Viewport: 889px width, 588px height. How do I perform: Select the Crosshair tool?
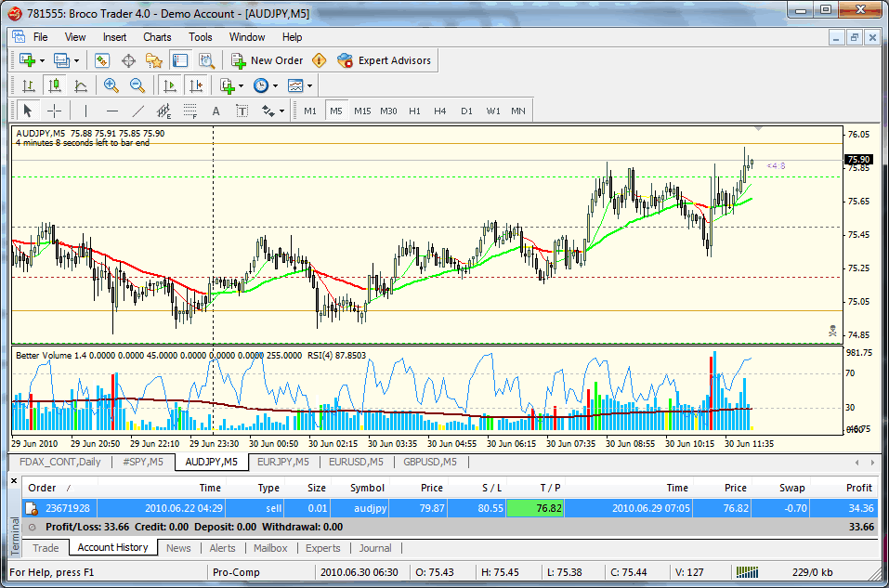[x=54, y=111]
